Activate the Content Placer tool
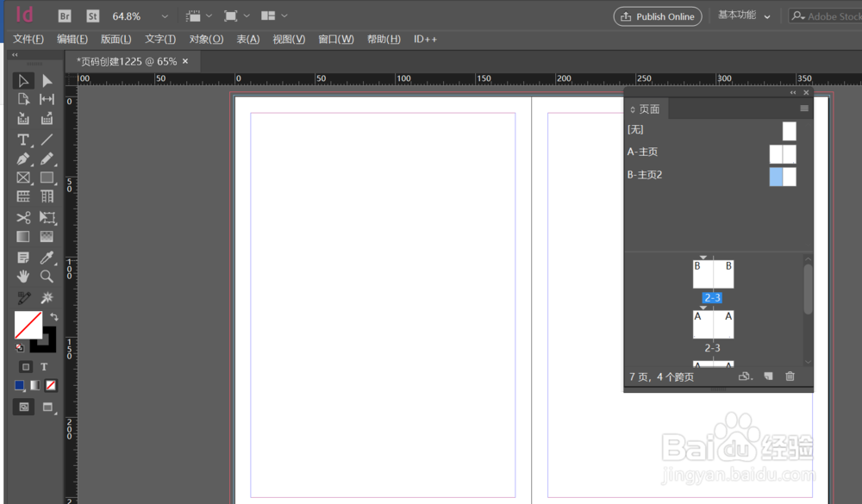The height and width of the screenshot is (504, 862). [47, 118]
